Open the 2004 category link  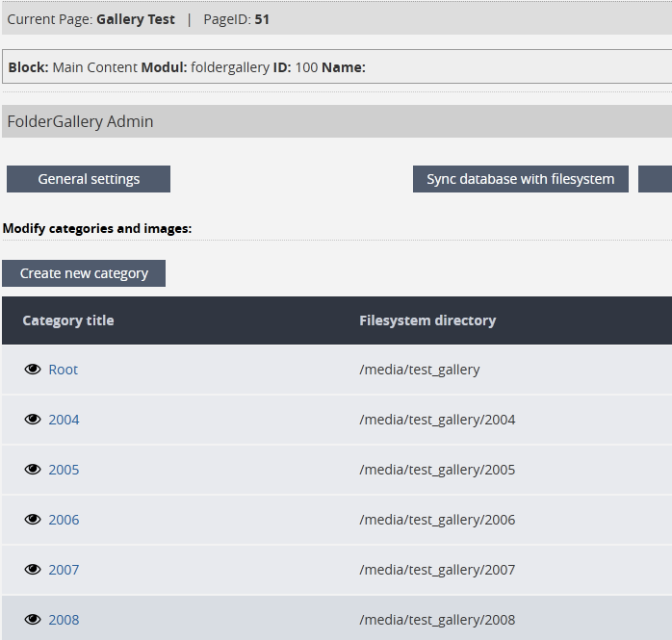point(64,420)
